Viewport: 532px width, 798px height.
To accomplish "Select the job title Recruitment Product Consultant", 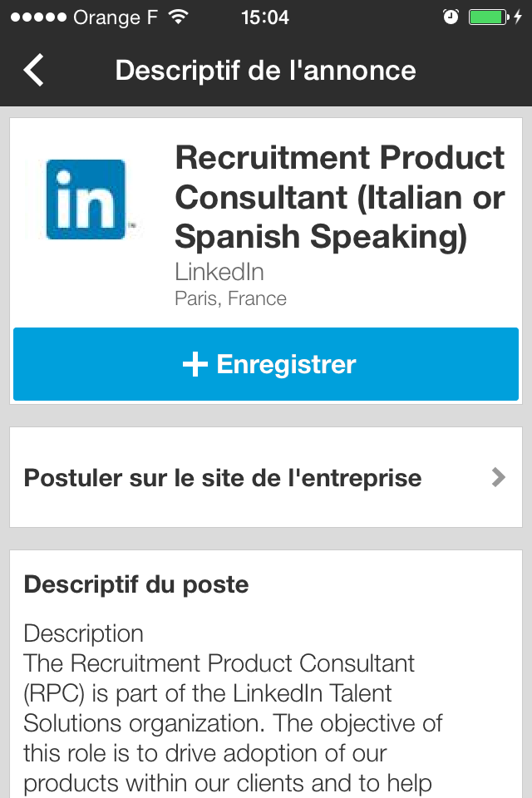I will (339, 197).
